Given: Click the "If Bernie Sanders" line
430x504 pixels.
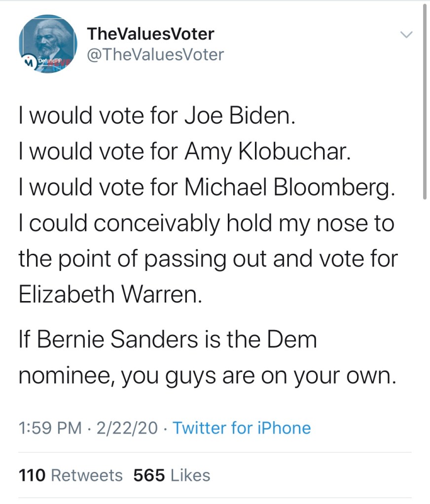Looking at the screenshot, I should click(x=168, y=340).
